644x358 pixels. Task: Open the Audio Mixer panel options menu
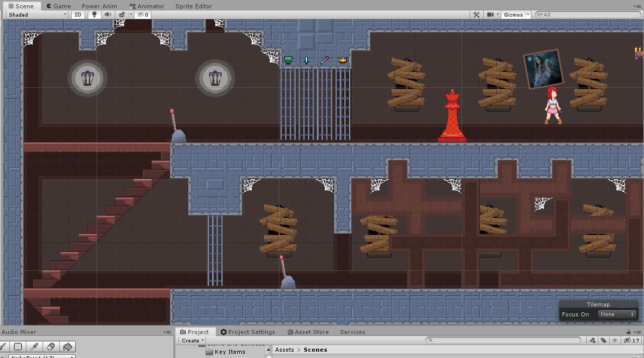coord(167,332)
